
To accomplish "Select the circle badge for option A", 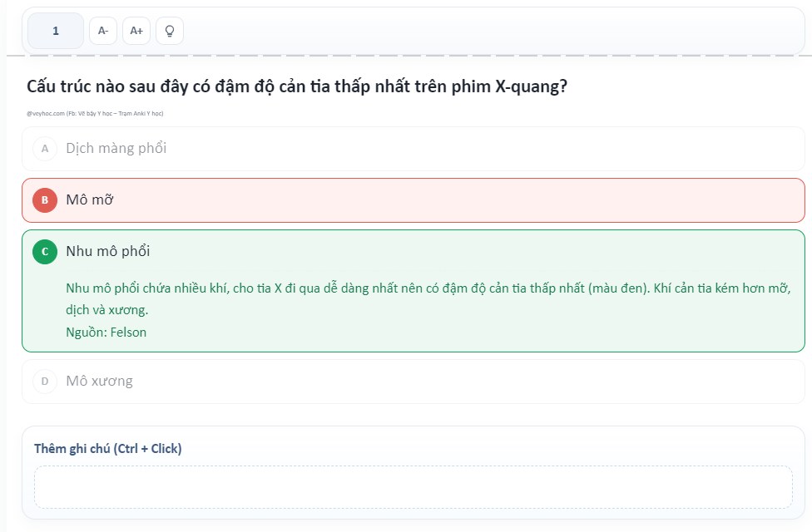I will (45, 149).
